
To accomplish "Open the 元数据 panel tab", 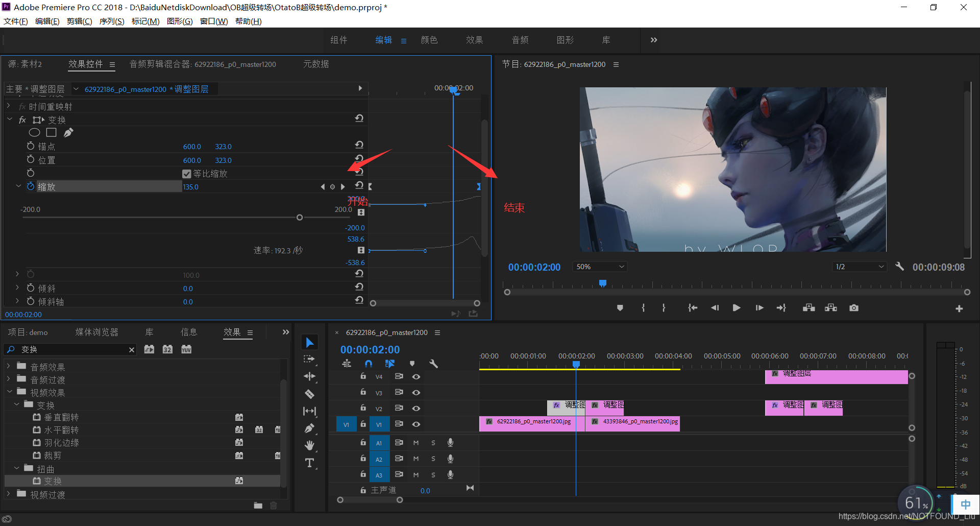I will [x=316, y=64].
